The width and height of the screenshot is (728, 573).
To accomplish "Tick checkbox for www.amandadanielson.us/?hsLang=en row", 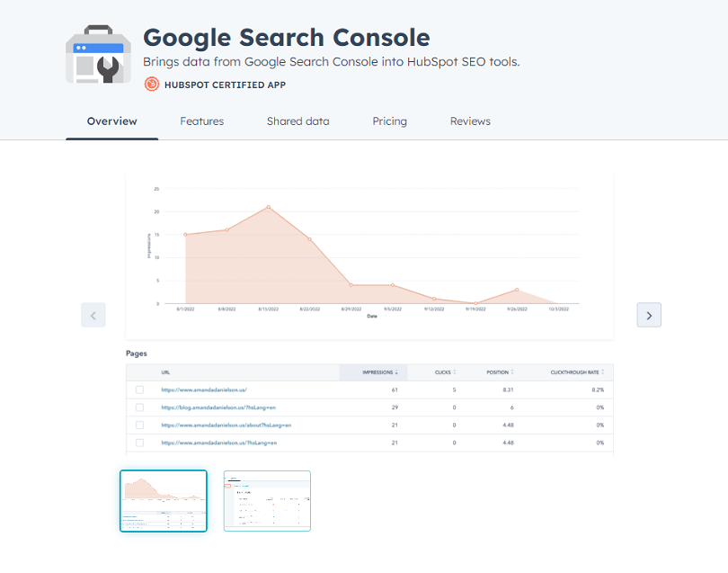I will (139, 443).
